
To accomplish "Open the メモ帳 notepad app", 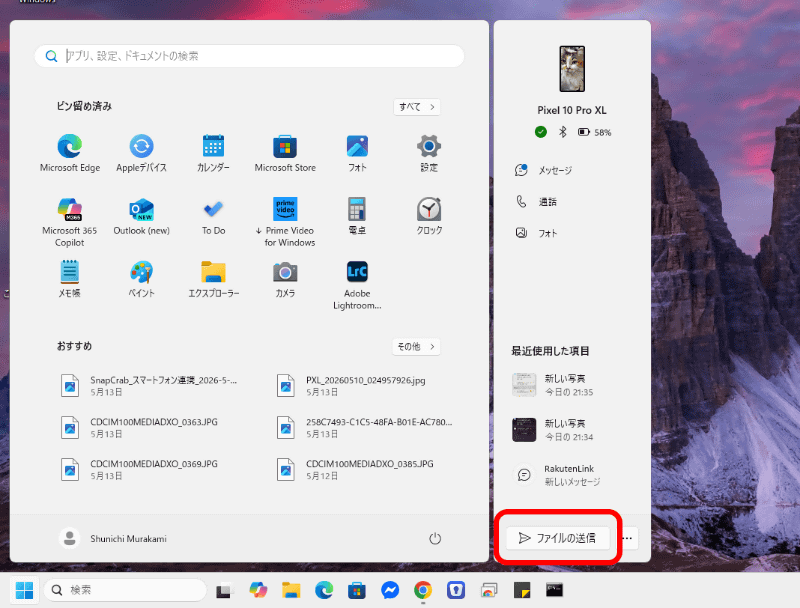I will point(70,279).
